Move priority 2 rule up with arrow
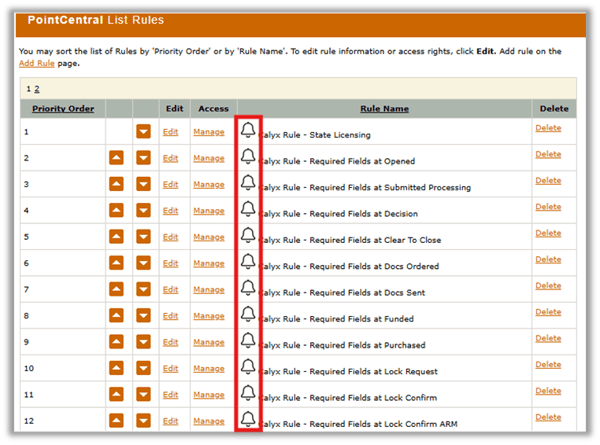Image resolution: width=600 pixels, height=445 pixels. (117, 158)
